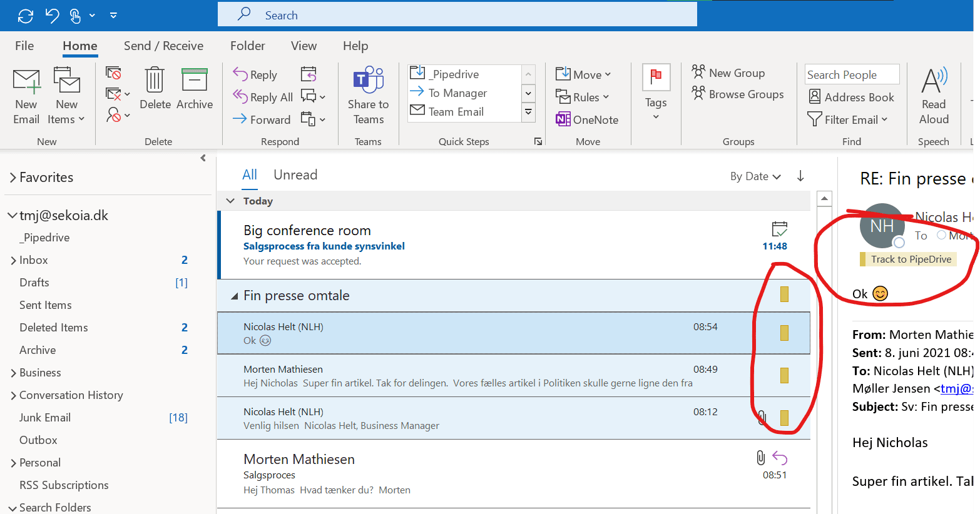Viewport: 980px width, 514px height.
Task: Delete the selected message
Action: [x=155, y=89]
